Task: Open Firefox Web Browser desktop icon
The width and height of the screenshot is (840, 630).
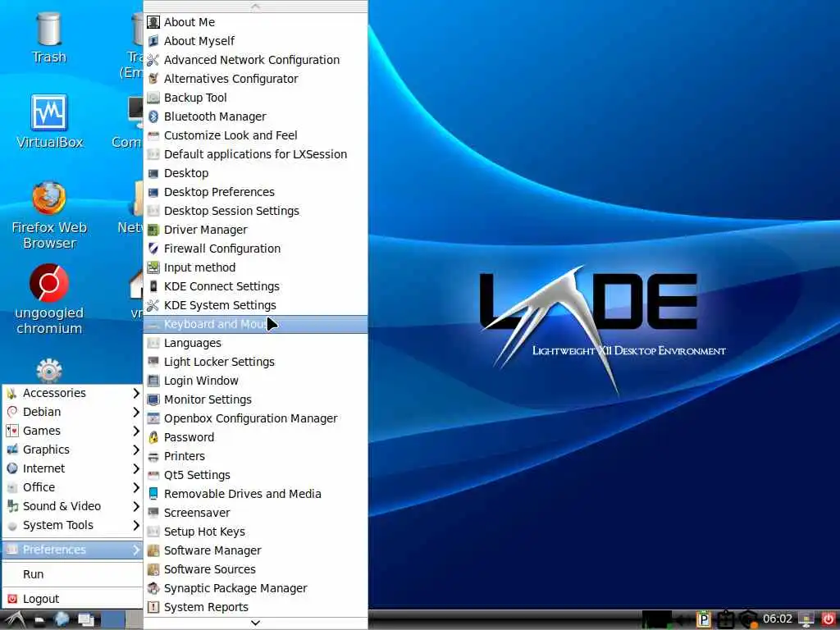Action: coord(48,215)
